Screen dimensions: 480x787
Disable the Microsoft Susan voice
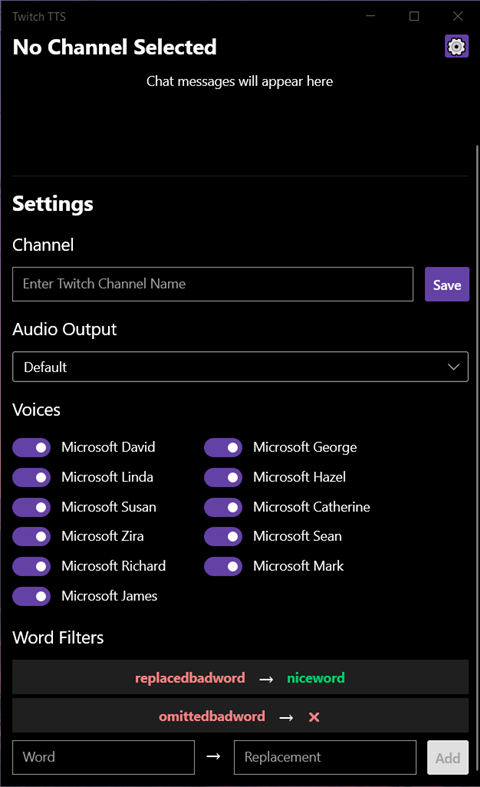pos(31,507)
